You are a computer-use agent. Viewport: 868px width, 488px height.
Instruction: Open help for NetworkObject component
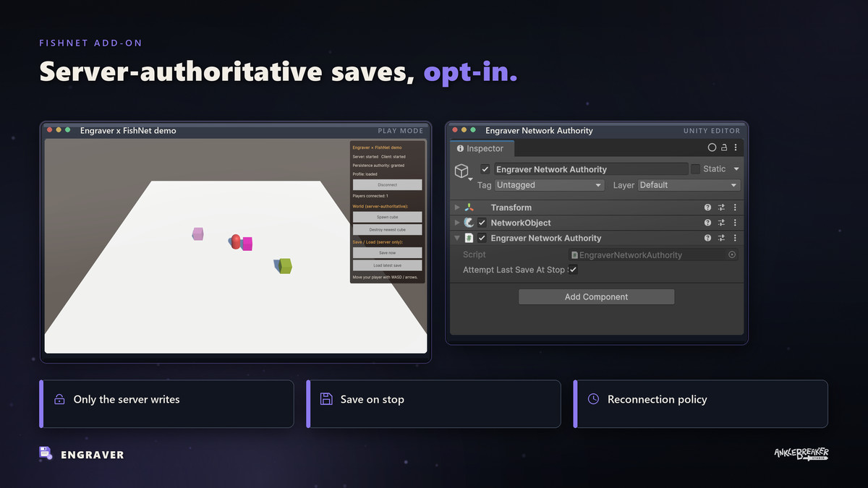708,223
